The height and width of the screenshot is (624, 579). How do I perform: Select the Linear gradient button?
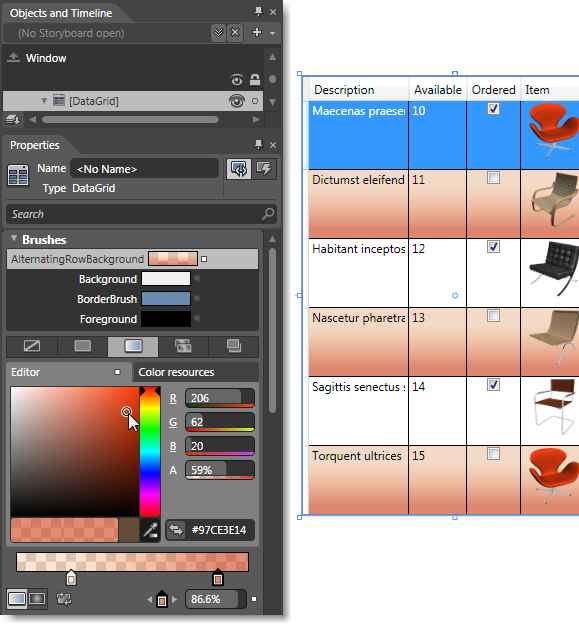[x=17, y=599]
